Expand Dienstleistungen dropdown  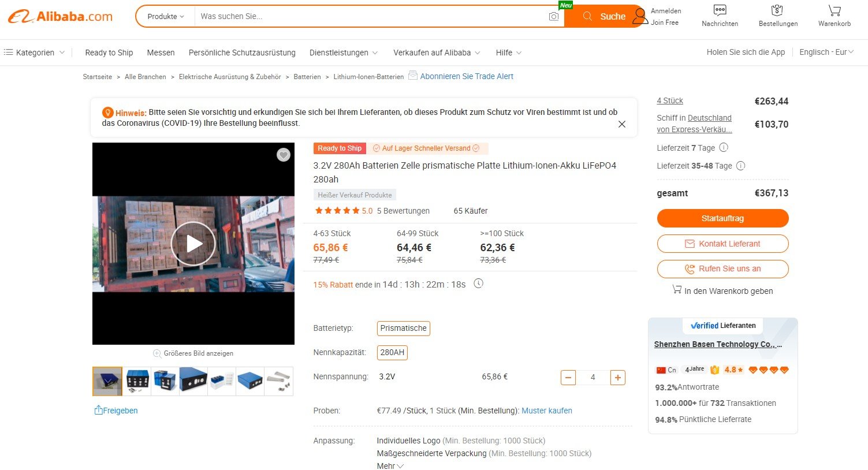(344, 53)
